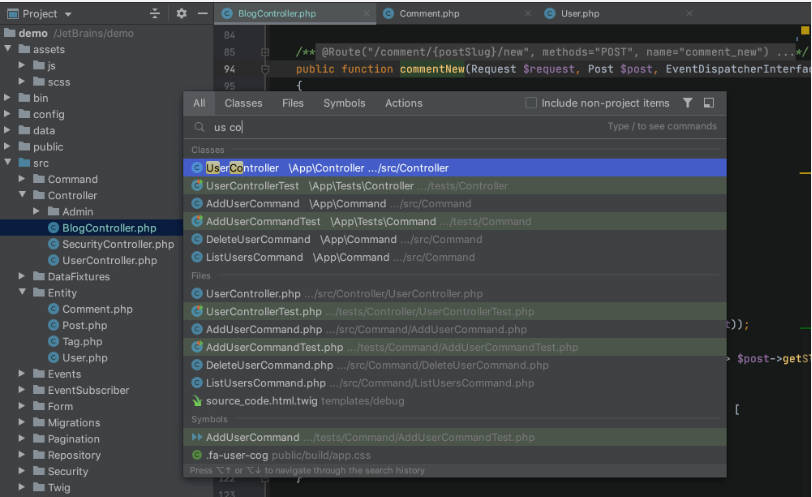Screen dimensions: 812x497
Task: Expand the js folder
Action: [x=22, y=65]
